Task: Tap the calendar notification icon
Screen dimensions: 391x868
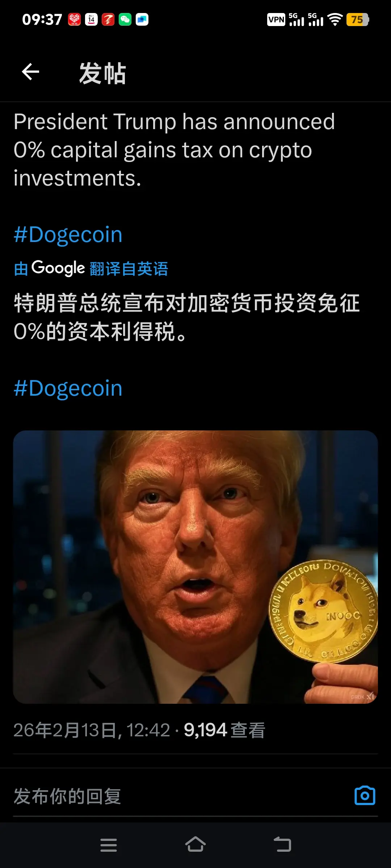Action: pos(91,20)
